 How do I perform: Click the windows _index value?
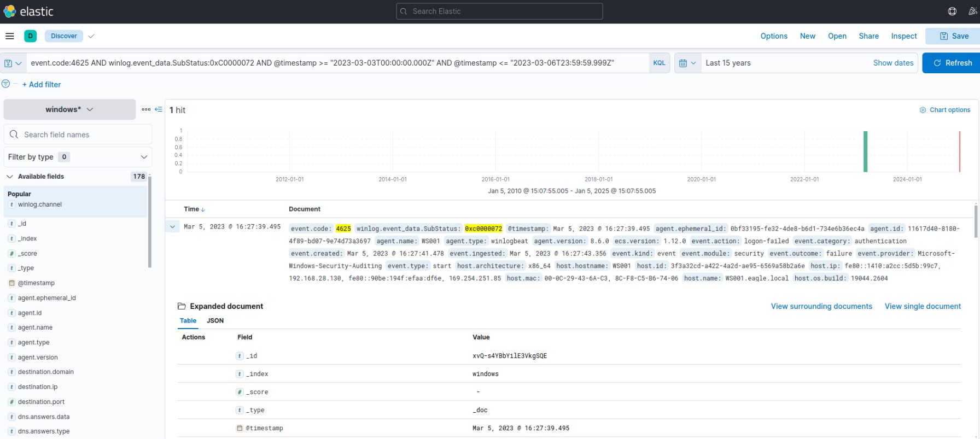point(485,374)
